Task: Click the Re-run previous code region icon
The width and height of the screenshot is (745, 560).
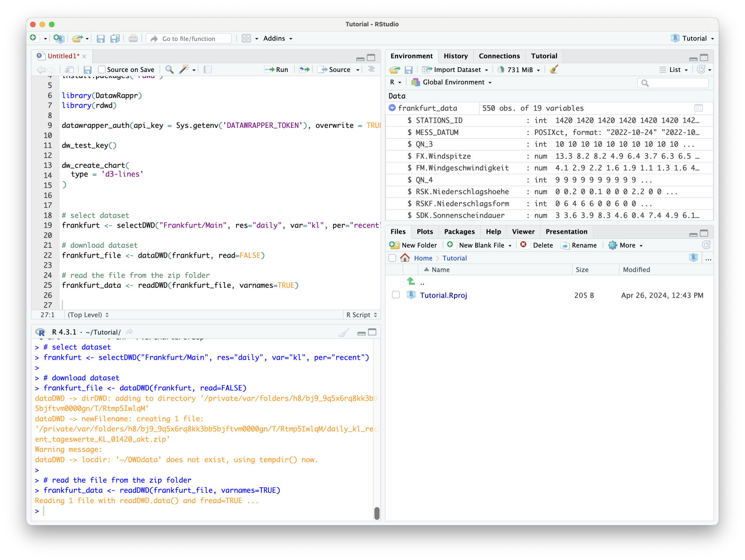Action: (305, 70)
